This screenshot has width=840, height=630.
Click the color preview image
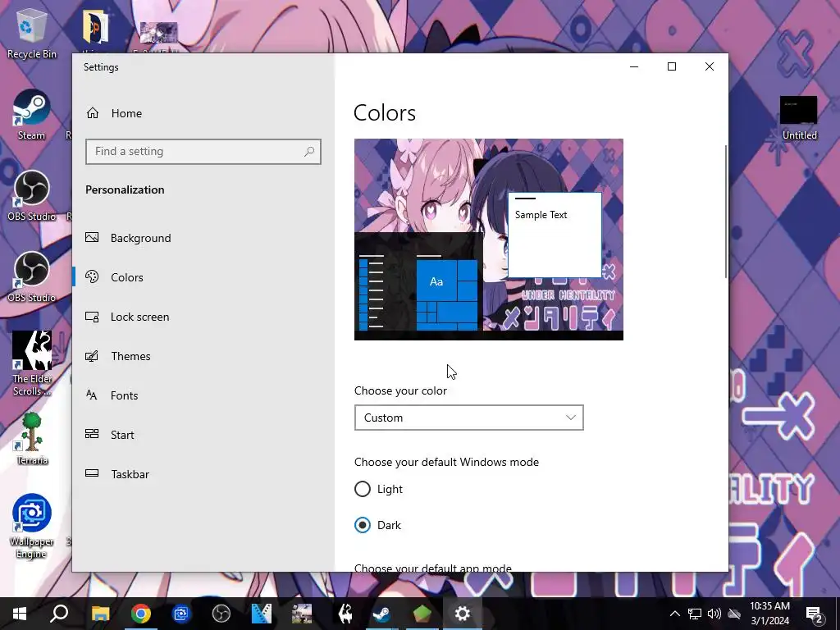coord(489,240)
